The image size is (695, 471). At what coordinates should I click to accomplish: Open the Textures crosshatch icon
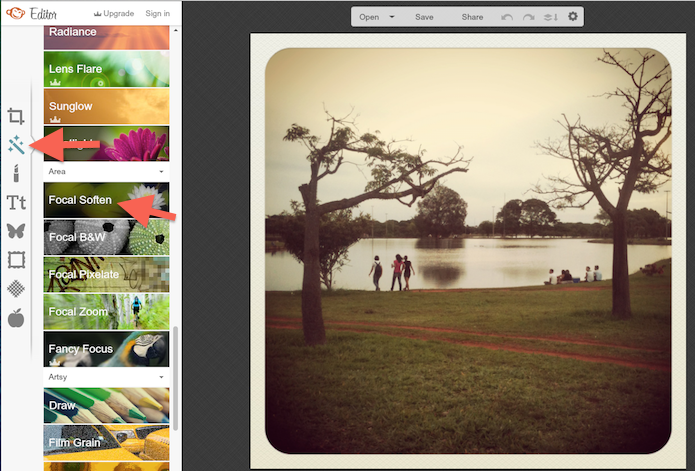point(16,288)
